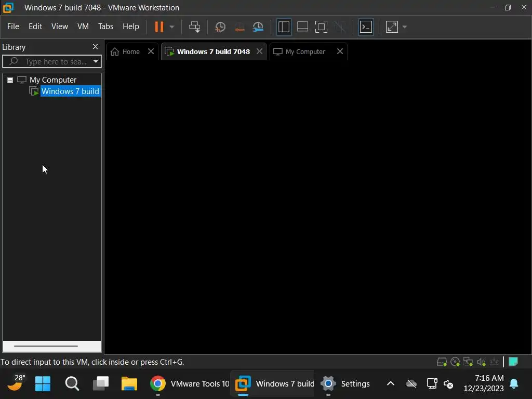Open the File menu
This screenshot has width=532, height=399.
13,26
